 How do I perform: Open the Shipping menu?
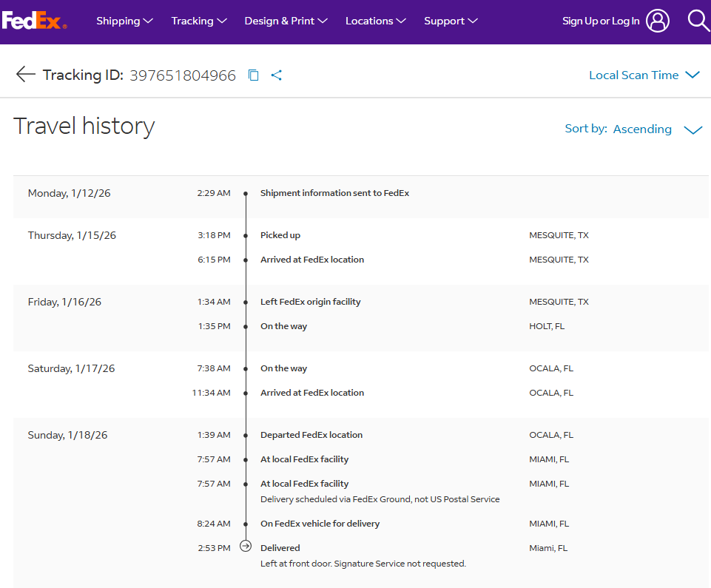pos(125,21)
